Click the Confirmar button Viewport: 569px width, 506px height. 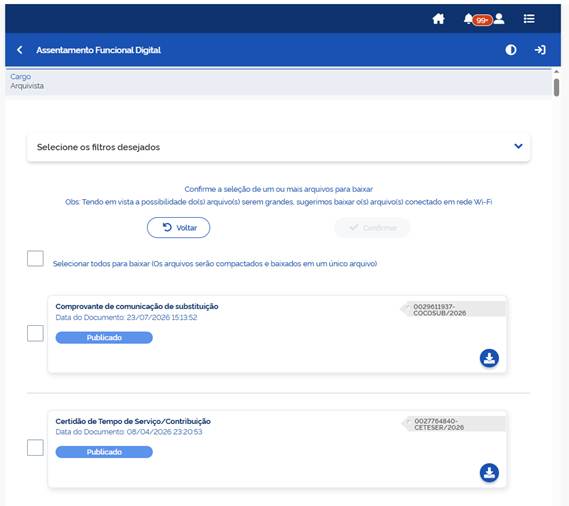(372, 228)
